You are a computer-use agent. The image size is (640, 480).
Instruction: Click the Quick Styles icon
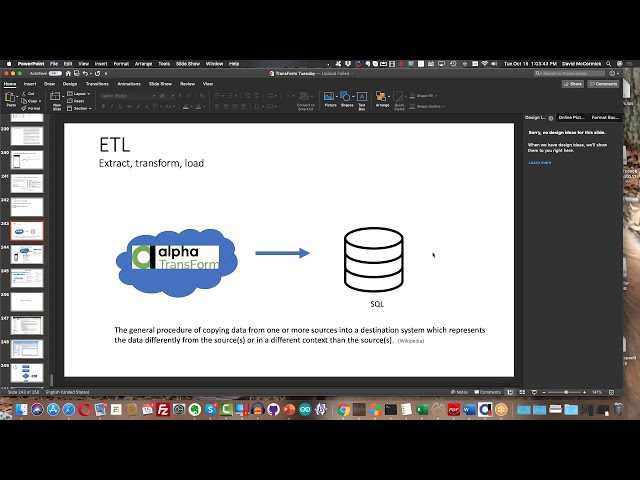[x=398, y=97]
